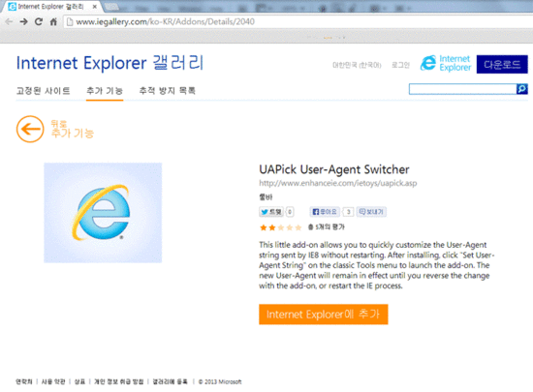
Task: Reload the page with the refresh icon
Action: tap(39, 21)
